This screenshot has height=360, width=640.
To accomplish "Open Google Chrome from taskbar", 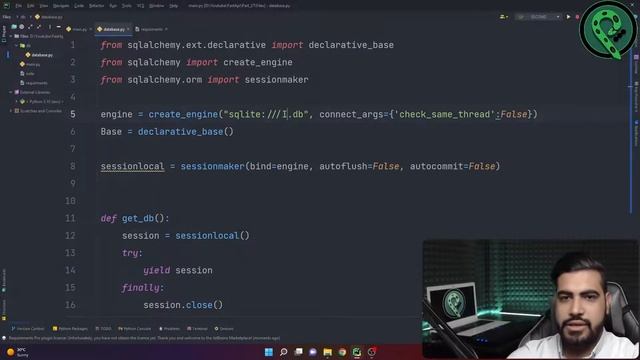I will point(342,352).
